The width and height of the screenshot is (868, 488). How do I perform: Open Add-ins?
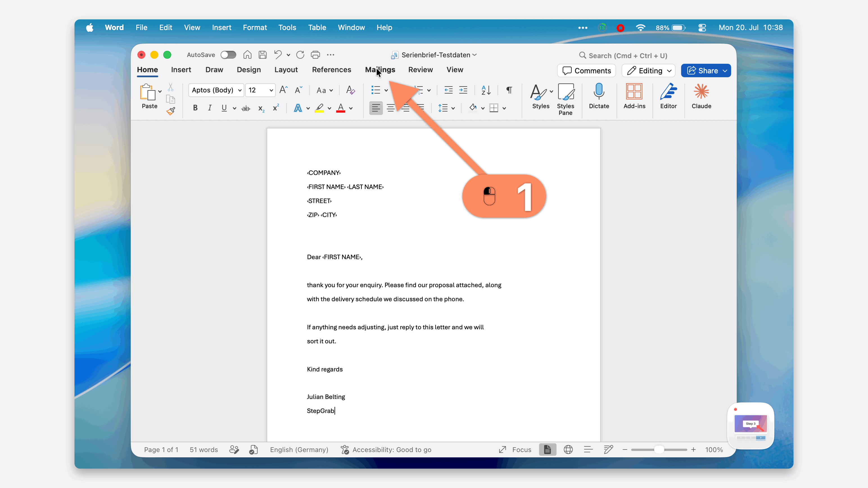634,96
